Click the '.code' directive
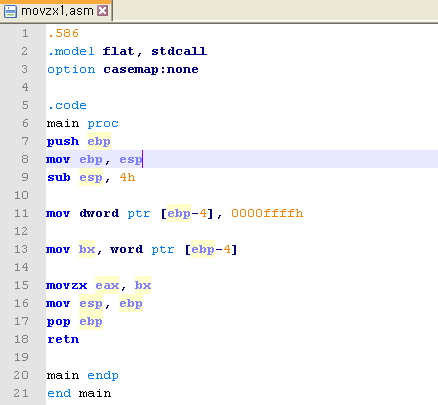Screen dimensions: 438x405 click(x=67, y=105)
